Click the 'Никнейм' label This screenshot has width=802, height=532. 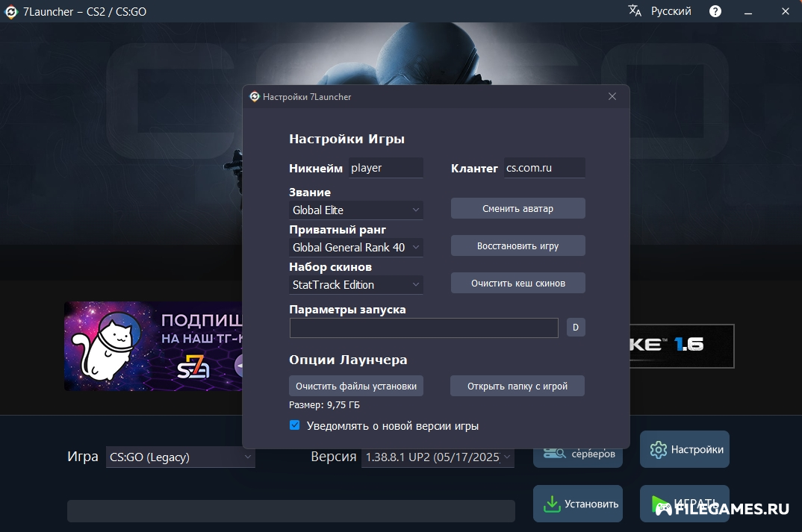tap(316, 168)
